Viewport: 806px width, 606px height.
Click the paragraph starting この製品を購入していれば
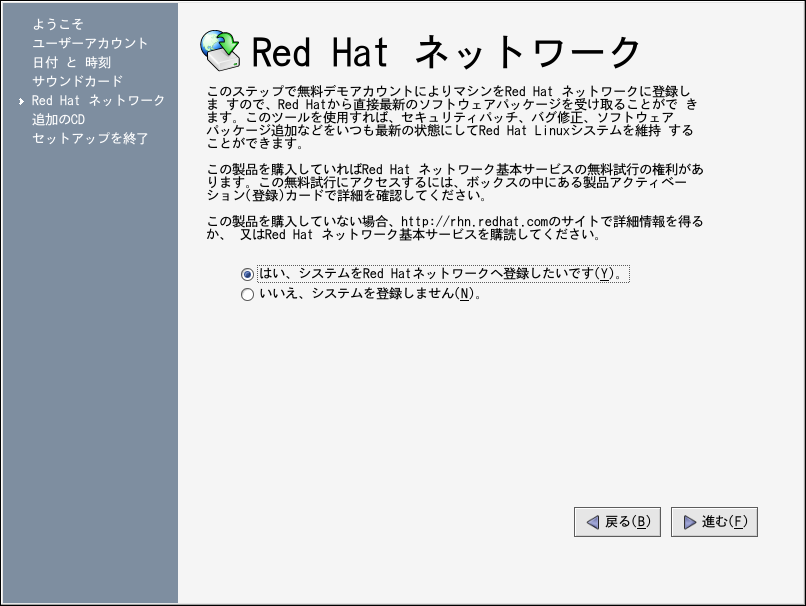455,183
